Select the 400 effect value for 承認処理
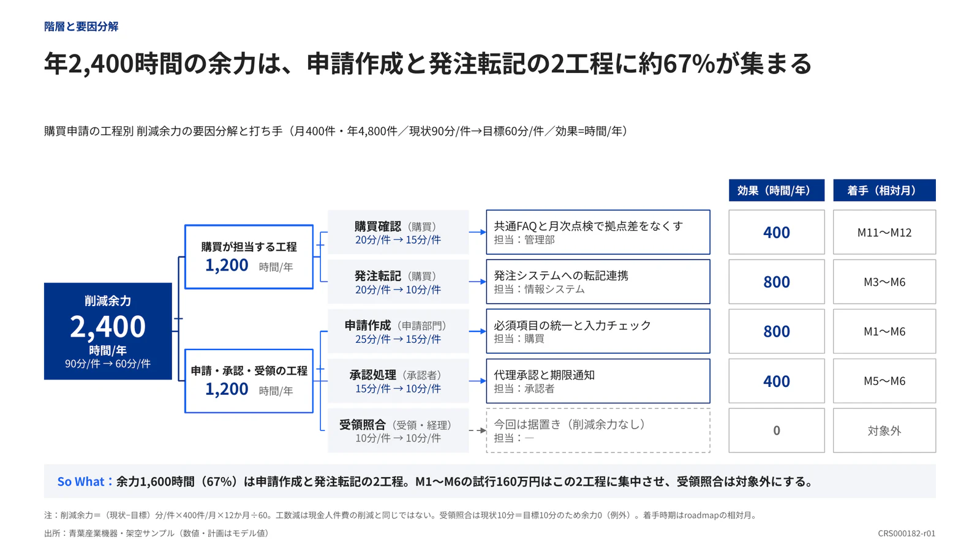The width and height of the screenshot is (980, 551). point(777,381)
